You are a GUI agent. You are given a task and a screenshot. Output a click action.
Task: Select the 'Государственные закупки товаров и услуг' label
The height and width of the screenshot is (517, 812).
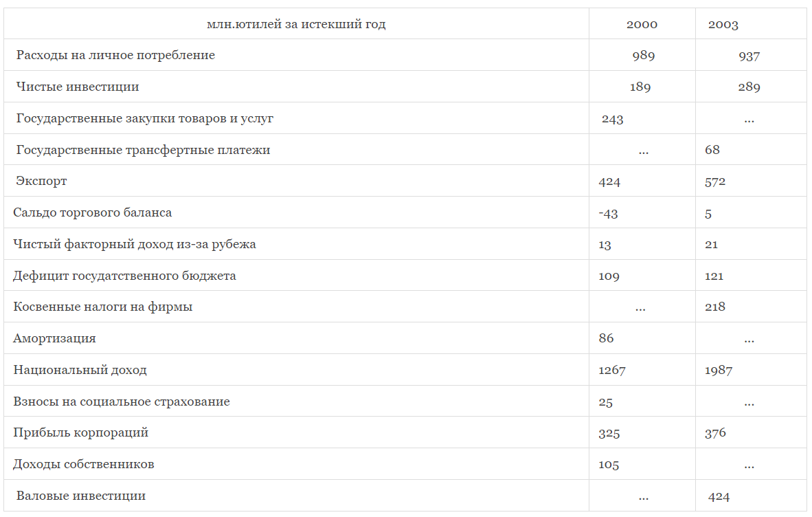pos(144,118)
